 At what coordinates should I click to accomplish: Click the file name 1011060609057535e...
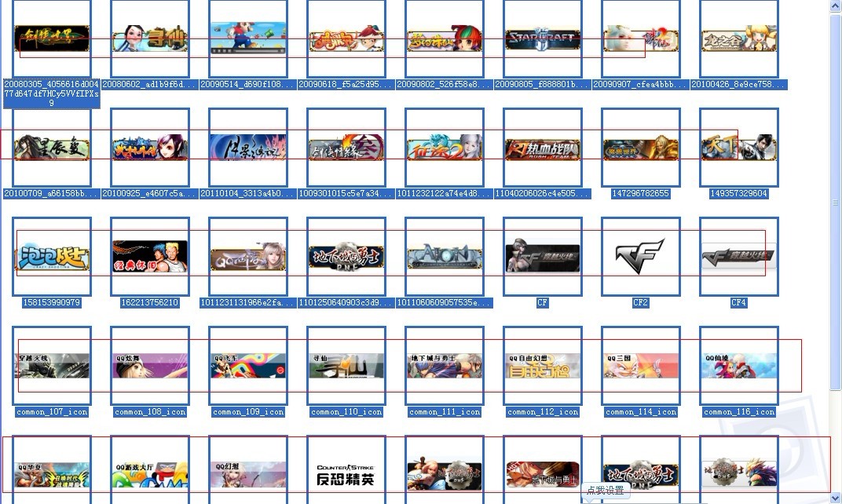coord(445,302)
